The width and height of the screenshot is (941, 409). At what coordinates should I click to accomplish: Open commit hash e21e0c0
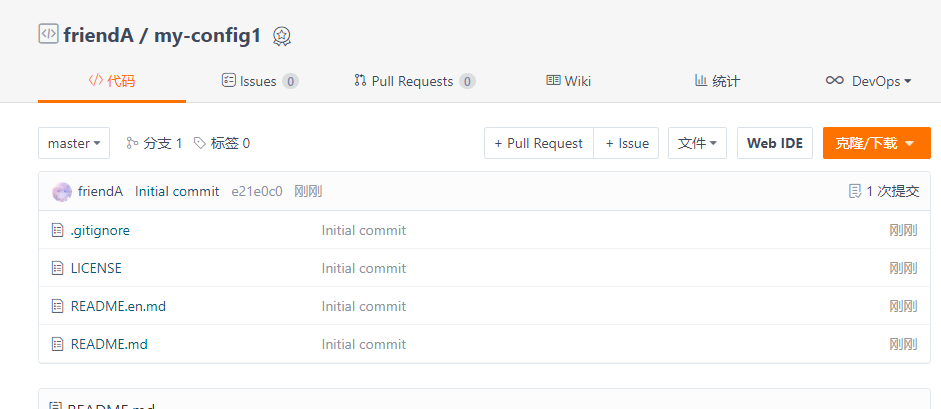click(x=257, y=192)
